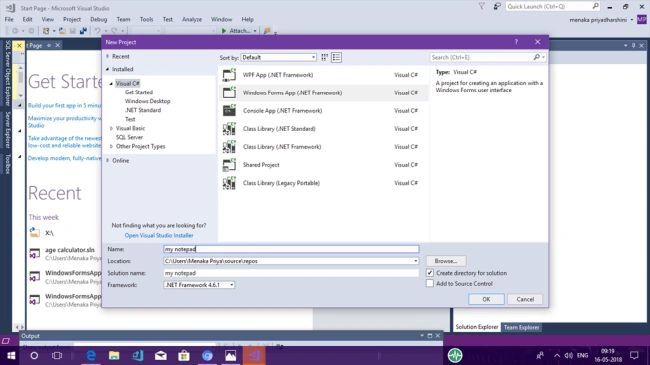Expand the Recent templates node
The image size is (650, 365).
click(x=108, y=56)
